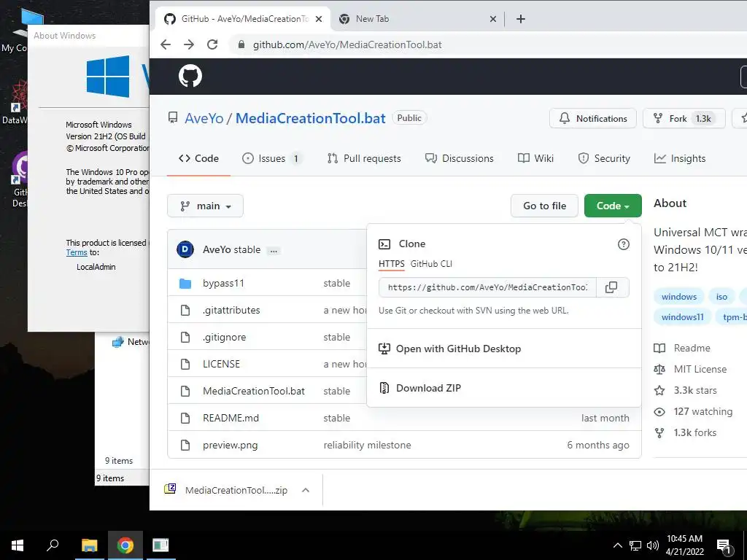747x560 pixels.
Task: Show hidden tray icons with the caret
Action: 617,545
